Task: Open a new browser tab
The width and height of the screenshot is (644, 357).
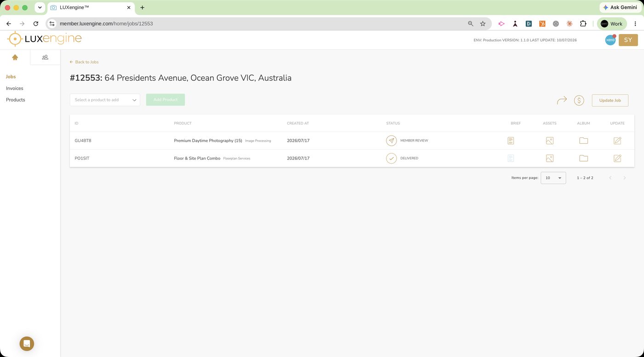Action: pos(142,7)
